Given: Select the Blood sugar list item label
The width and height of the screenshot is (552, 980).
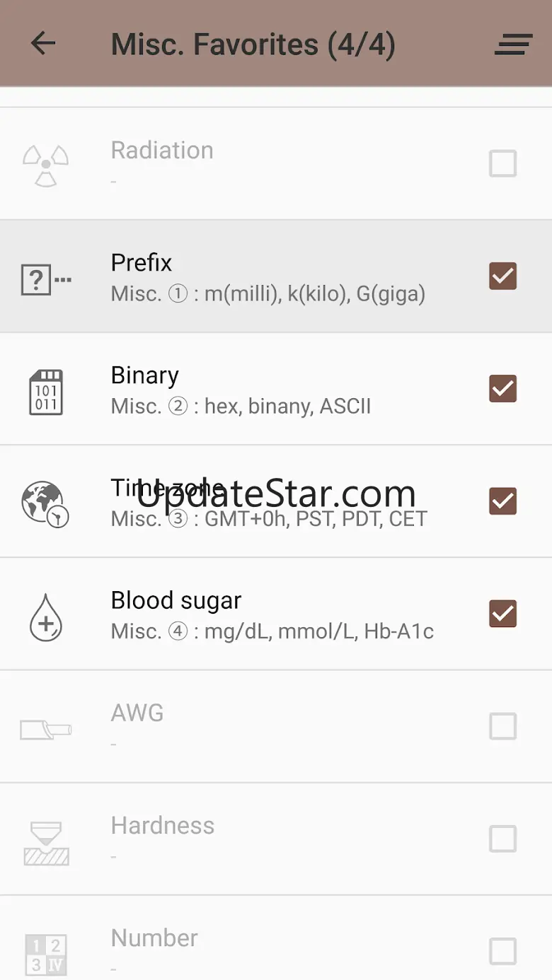Looking at the screenshot, I should click(176, 600).
